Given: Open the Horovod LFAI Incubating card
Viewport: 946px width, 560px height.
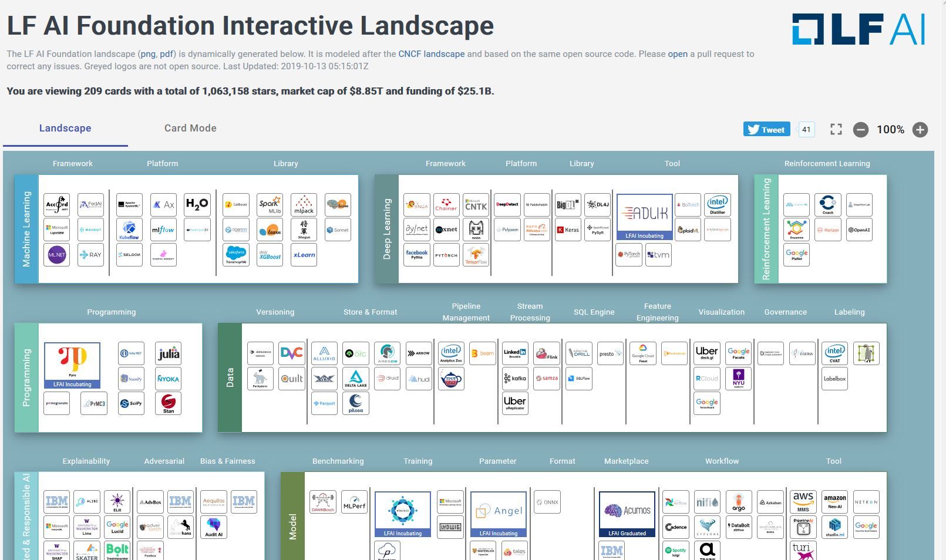Looking at the screenshot, I should tap(403, 515).
